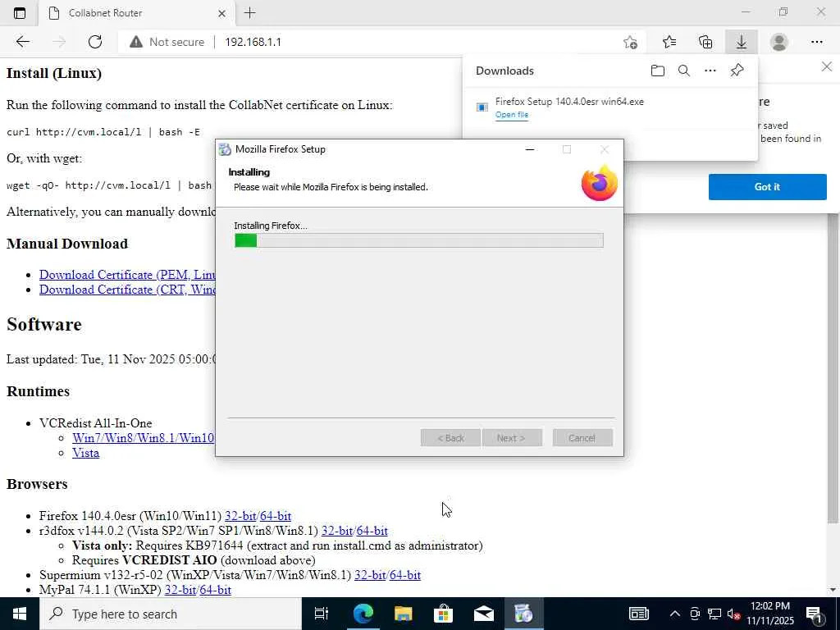Click the scrollbar down arrow
The height and width of the screenshot is (630, 840).
tap(833, 590)
